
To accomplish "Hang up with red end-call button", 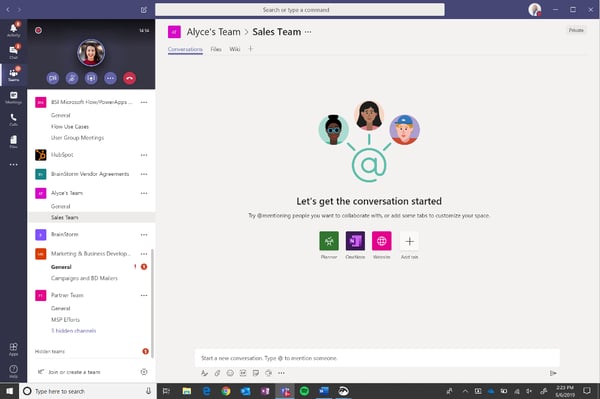I will point(129,78).
